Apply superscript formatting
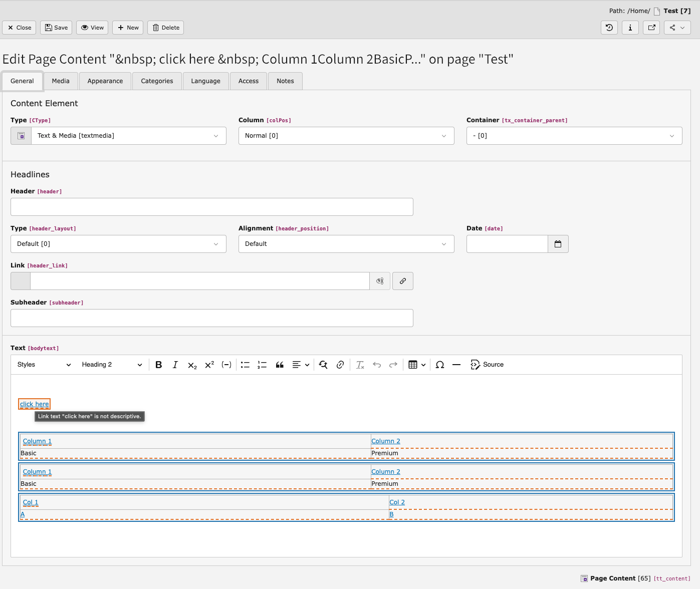The width and height of the screenshot is (700, 589). (209, 365)
